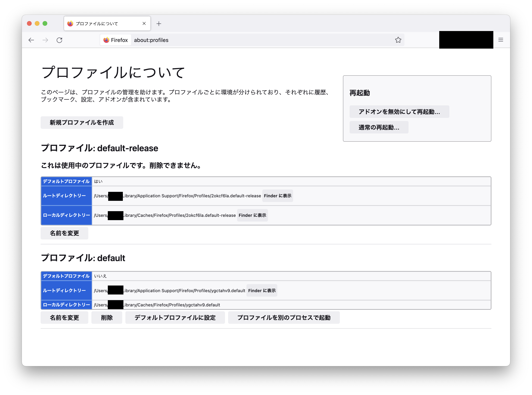Screen dimensions: 532x395
Task: Delete the default profile with 削除
Action: (107, 318)
